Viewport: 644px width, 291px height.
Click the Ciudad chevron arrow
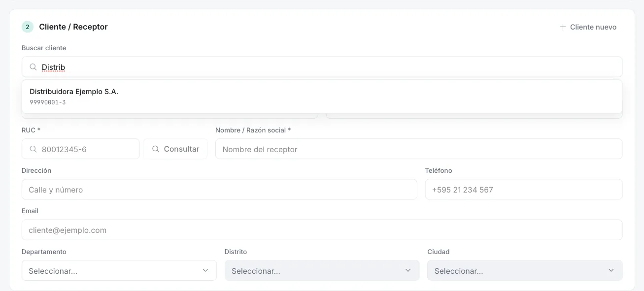tap(611, 270)
